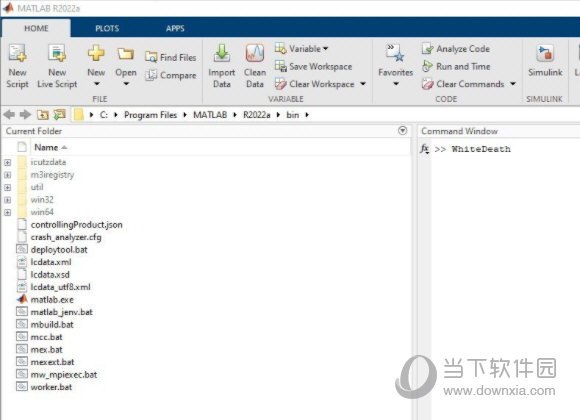580x420 pixels.
Task: Go up one folder level
Action: 43,115
